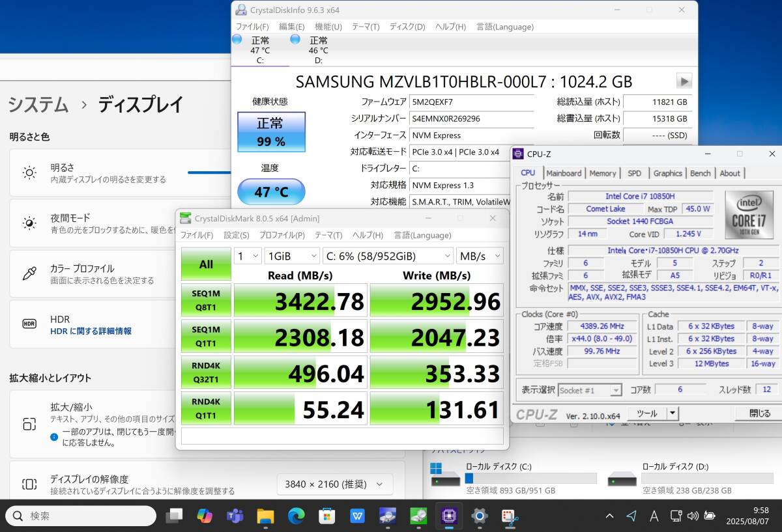Image resolution: width=782 pixels, height=532 pixels.
Task: Open Microsoft Teams from the taskbar
Action: tap(235, 516)
